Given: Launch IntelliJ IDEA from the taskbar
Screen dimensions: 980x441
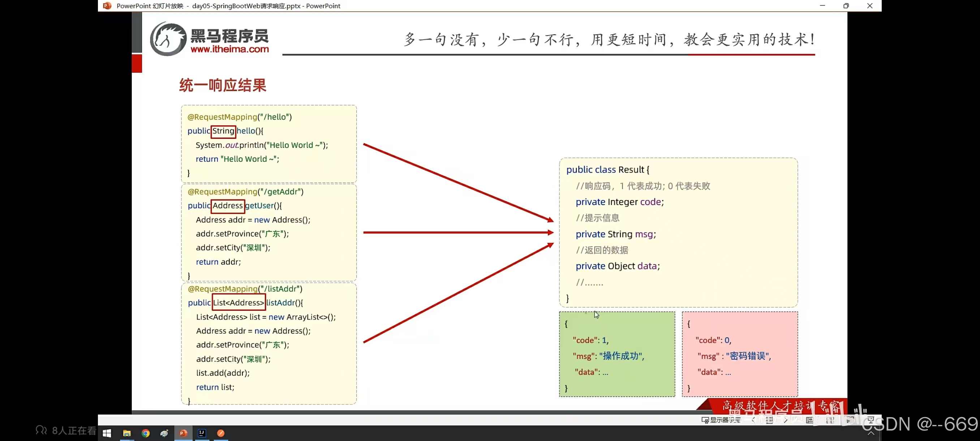Looking at the screenshot, I should click(202, 433).
